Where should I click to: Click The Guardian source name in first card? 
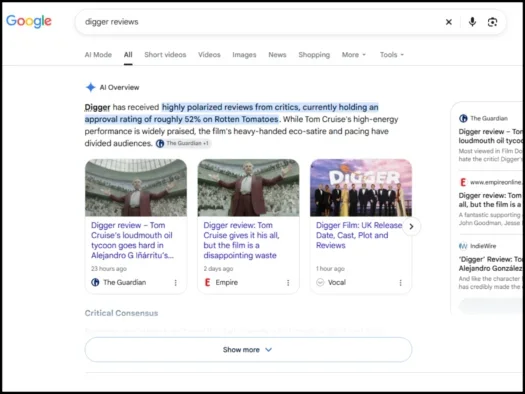pyautogui.click(x=125, y=282)
